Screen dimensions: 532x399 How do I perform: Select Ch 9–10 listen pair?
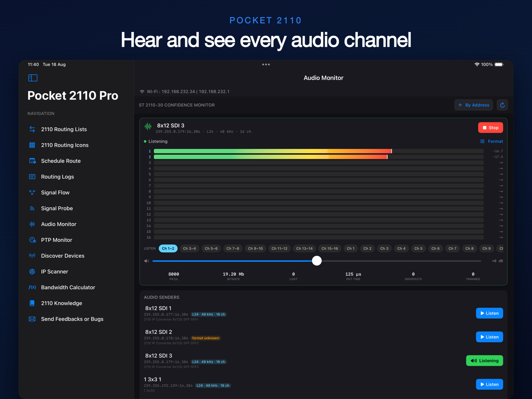[255, 248]
